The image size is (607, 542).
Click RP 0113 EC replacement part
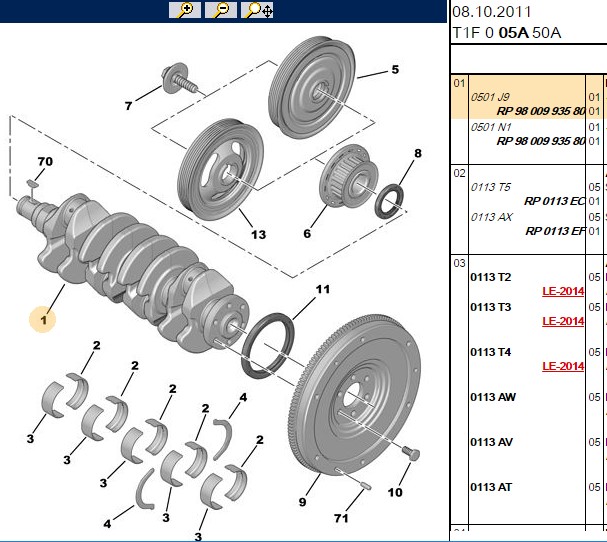554,201
